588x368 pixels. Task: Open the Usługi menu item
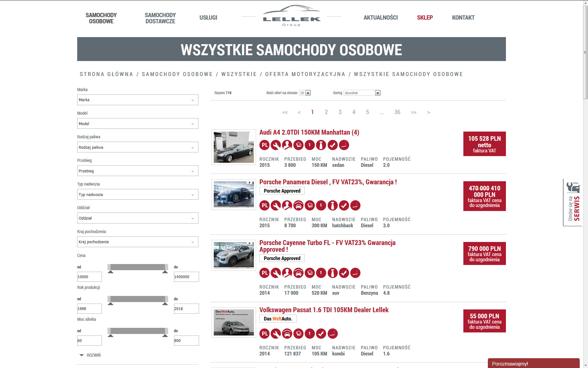[208, 18]
